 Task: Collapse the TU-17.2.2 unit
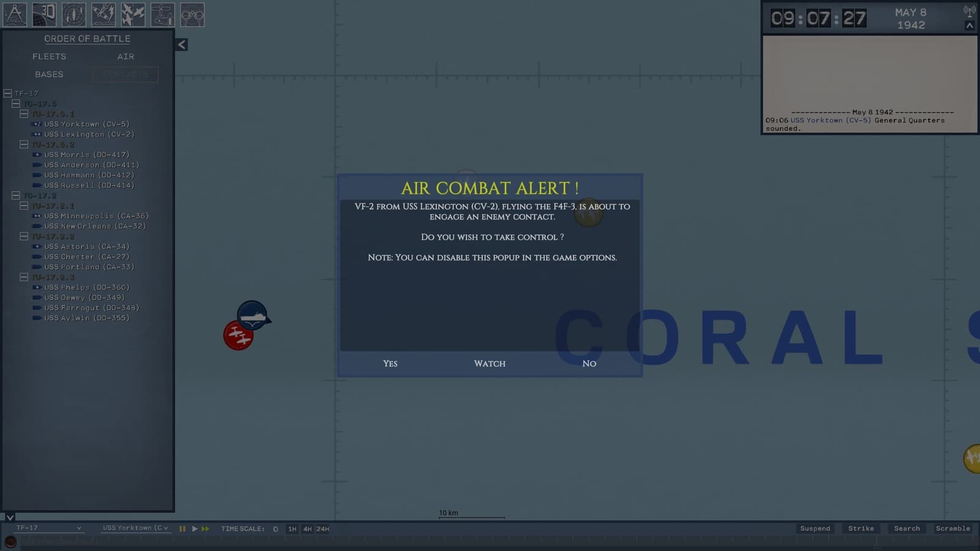[x=24, y=236]
